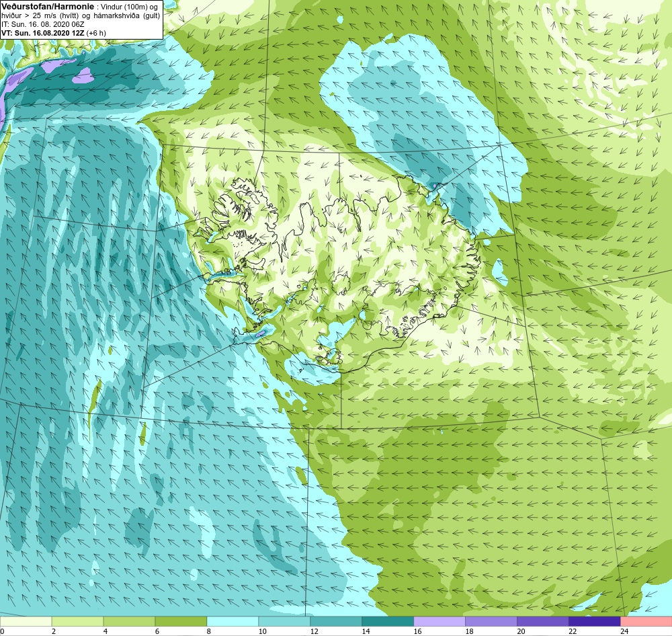
Task: Click the 'VT: Sun. 16.08.2020 12Z' line
Action: [x=43, y=33]
